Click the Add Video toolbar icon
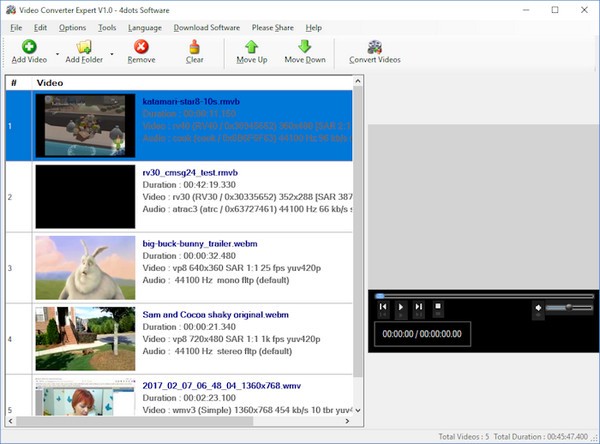This screenshot has height=444, width=600. coord(28,46)
